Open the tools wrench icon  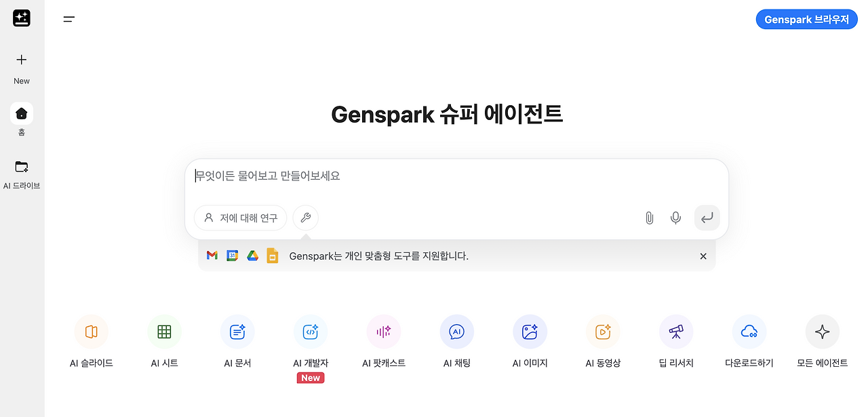(x=305, y=218)
